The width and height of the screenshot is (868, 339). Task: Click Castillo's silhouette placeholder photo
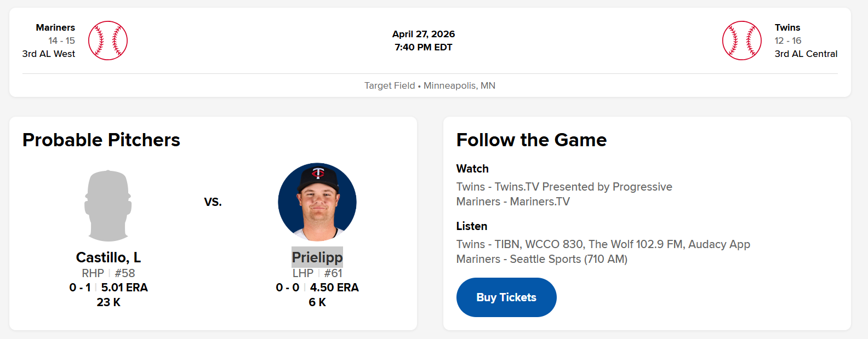(108, 205)
